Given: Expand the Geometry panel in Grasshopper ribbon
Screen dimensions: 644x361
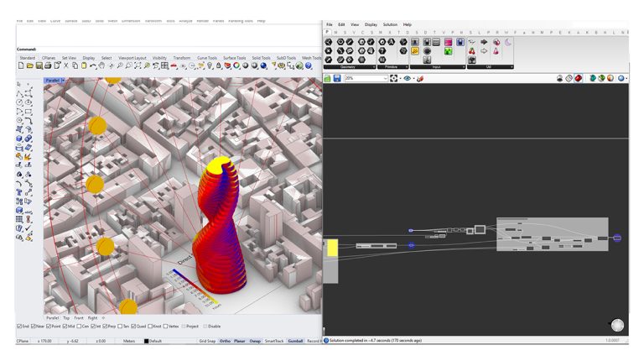Looking at the screenshot, I should tap(347, 66).
